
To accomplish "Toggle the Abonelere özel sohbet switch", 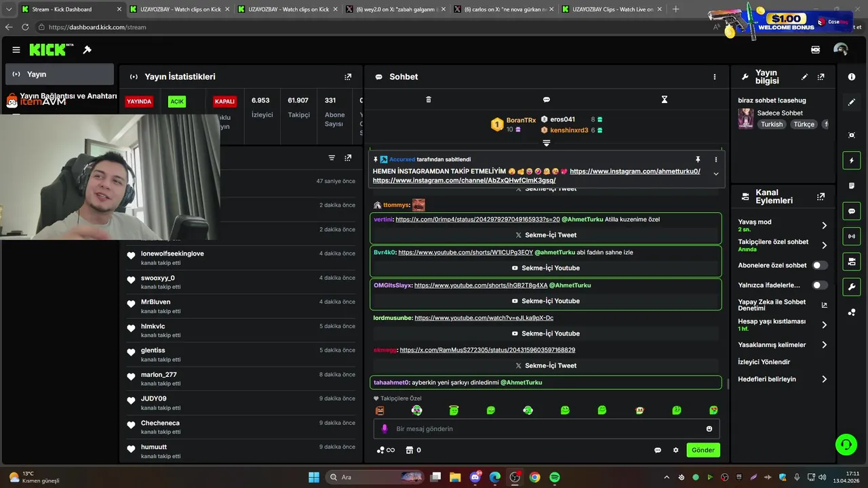I will (821, 266).
